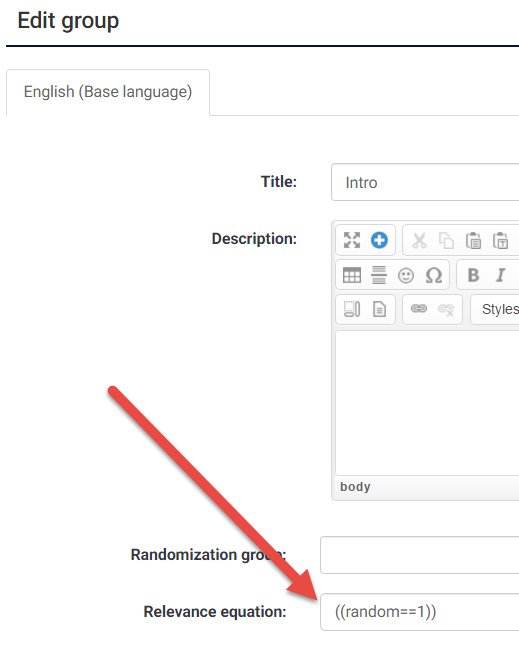The image size is (519, 655).
Task: Open the Styles dropdown
Action: pyautogui.click(x=495, y=310)
